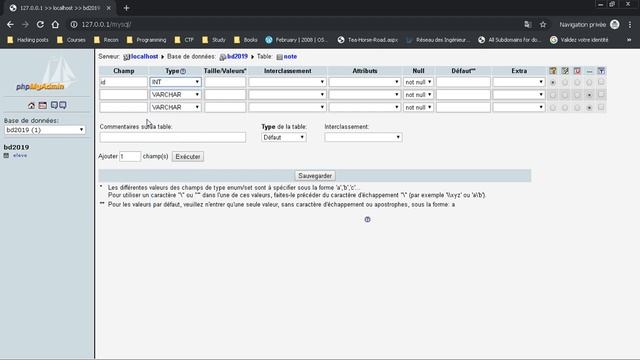
Task: Select the 127.0.0.1 localhost browser tab
Action: pos(60,8)
